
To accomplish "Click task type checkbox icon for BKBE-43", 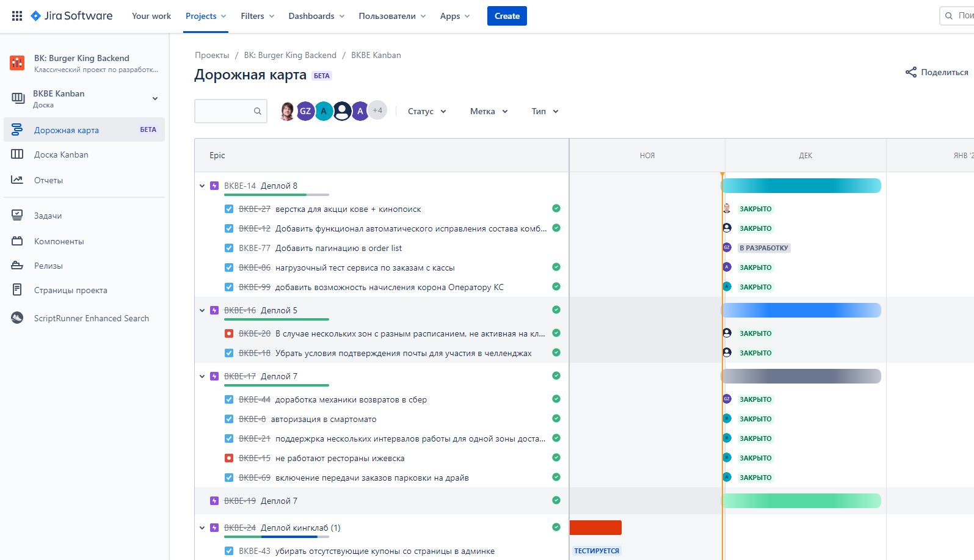I will [229, 551].
